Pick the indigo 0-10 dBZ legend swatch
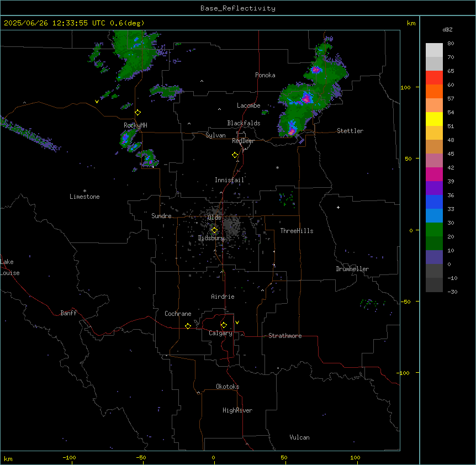The height and width of the screenshot is (465, 476). [x=434, y=257]
